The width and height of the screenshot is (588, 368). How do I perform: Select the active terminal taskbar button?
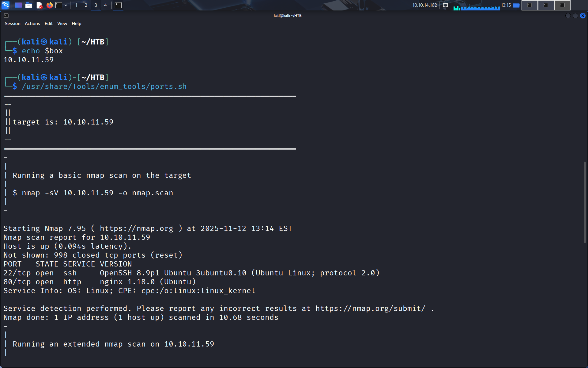[118, 5]
